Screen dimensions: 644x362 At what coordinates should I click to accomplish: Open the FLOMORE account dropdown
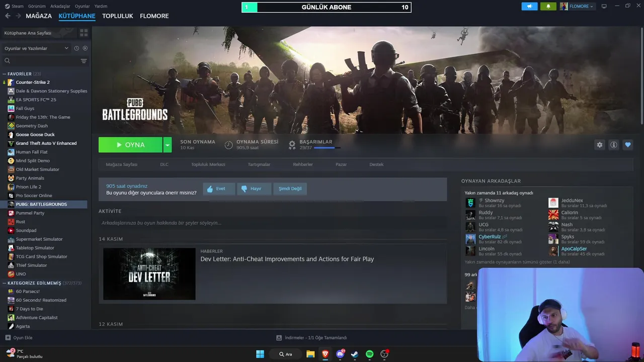(577, 6)
